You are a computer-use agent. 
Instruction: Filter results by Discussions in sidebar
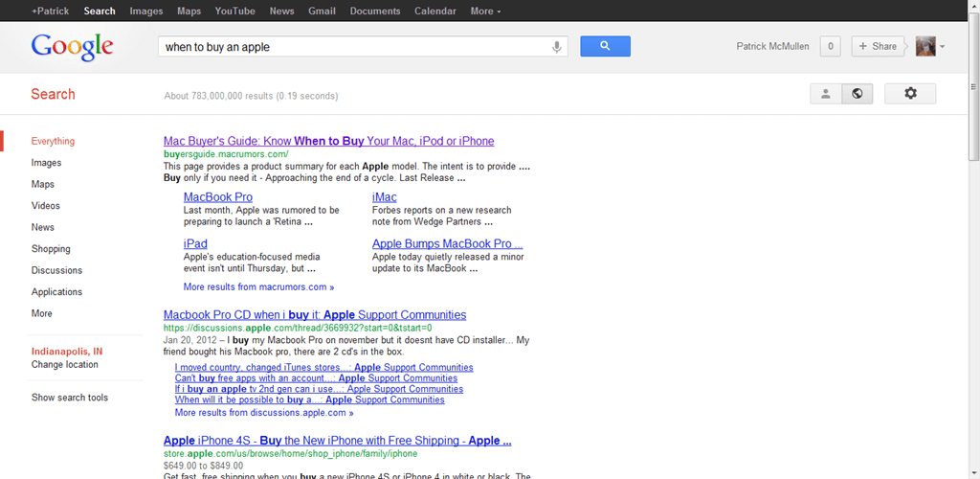tap(56, 271)
